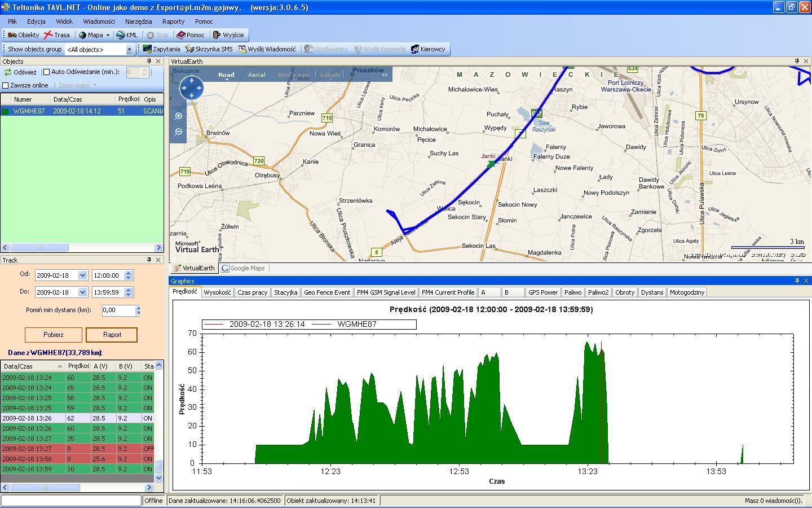Click green status square of WGMHE87

coord(6,111)
